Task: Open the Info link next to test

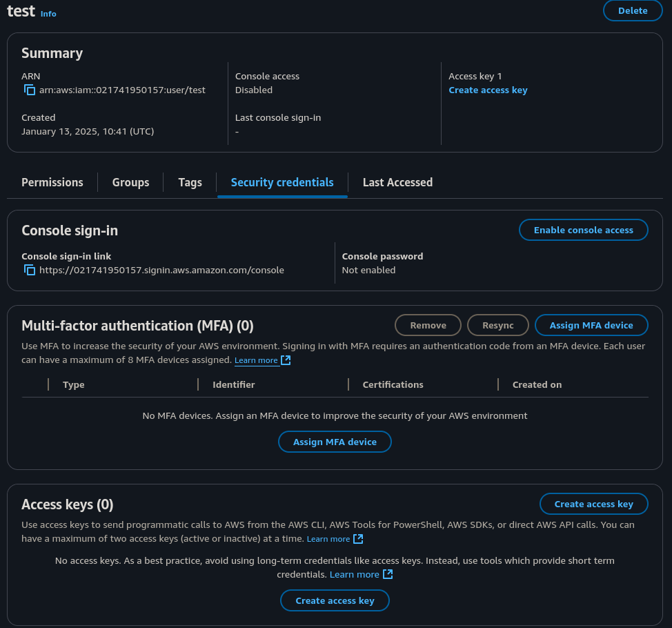Action: [48, 14]
